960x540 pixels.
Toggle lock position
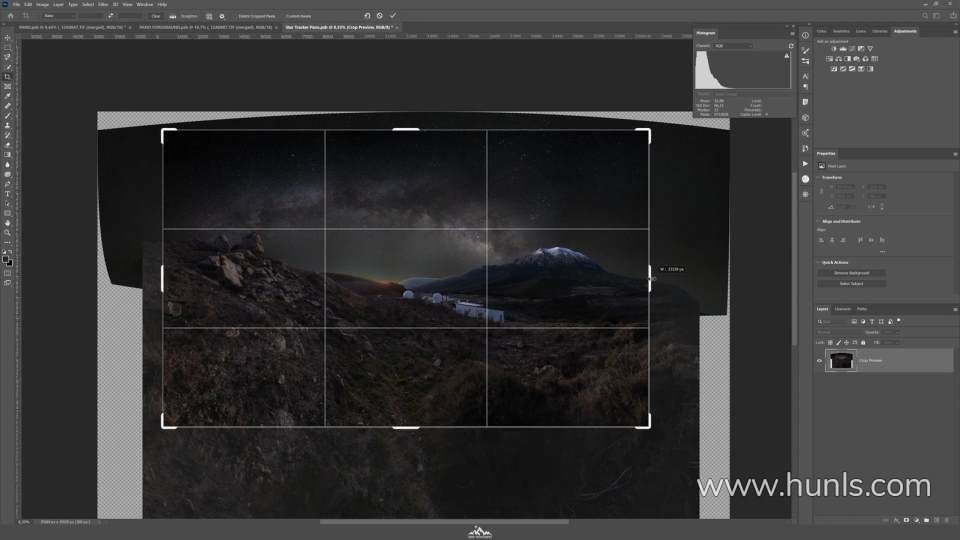(x=847, y=343)
